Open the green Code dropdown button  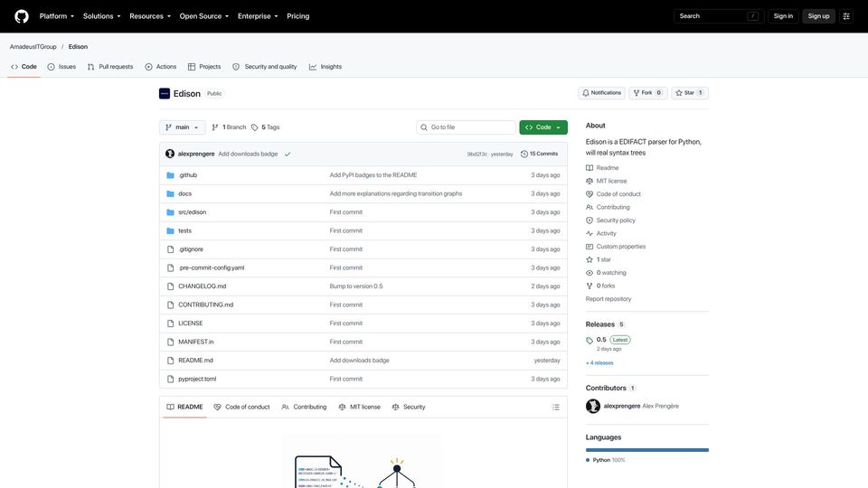[543, 127]
